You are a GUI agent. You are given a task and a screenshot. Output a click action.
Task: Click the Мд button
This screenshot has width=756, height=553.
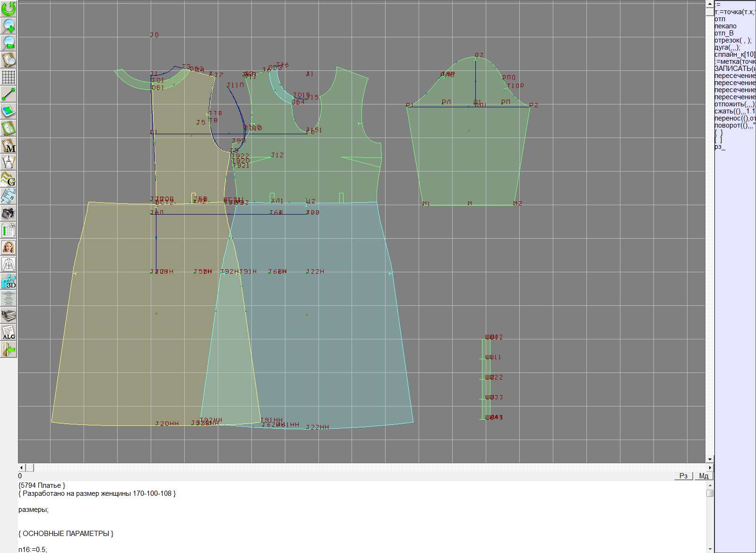704,476
